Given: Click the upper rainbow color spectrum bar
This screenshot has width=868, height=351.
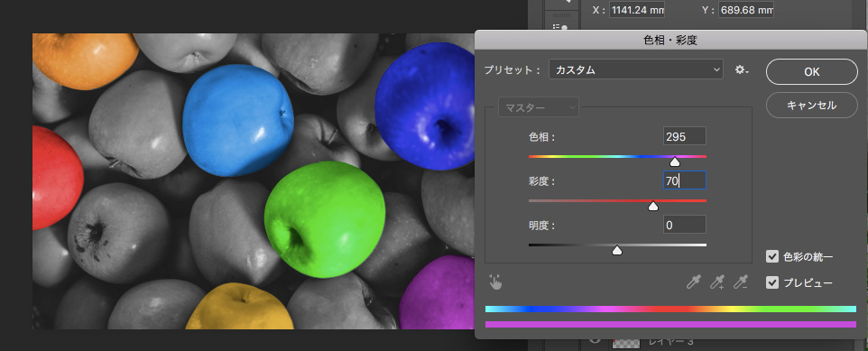Looking at the screenshot, I should click(670, 309).
